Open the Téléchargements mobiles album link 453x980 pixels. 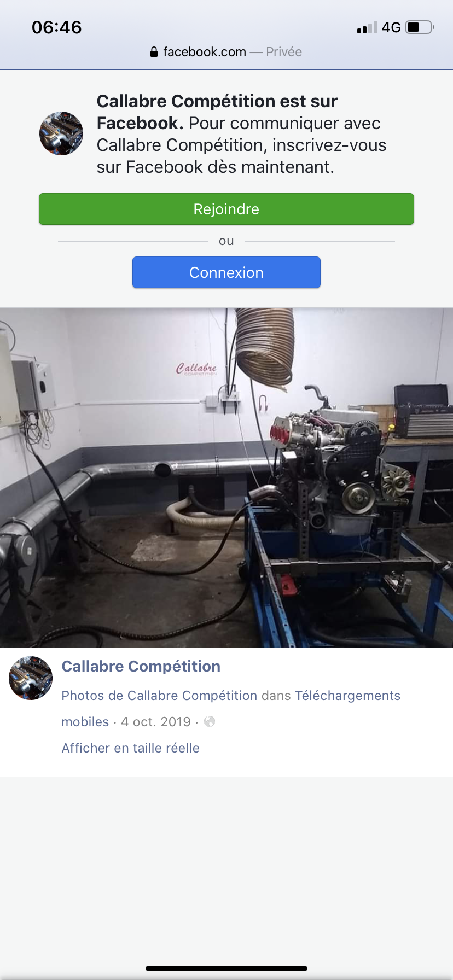tap(231, 709)
